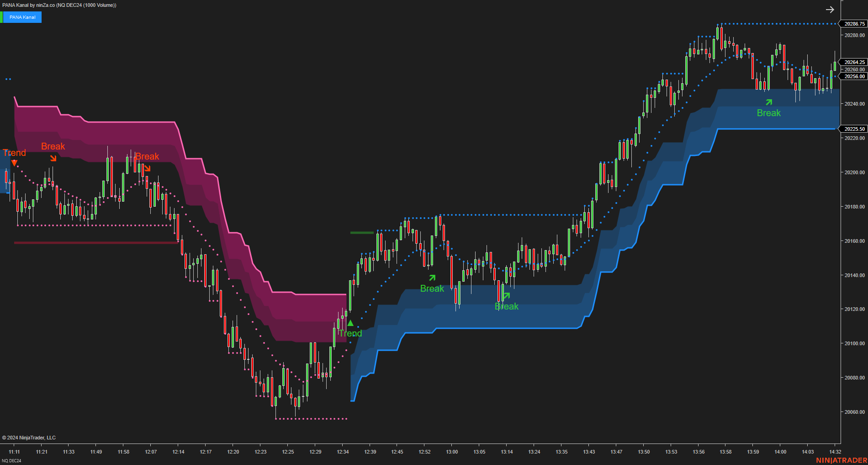Viewport: 868px width, 465px height.
Task: Select the green upward Trend triangle marker
Action: coord(350,323)
